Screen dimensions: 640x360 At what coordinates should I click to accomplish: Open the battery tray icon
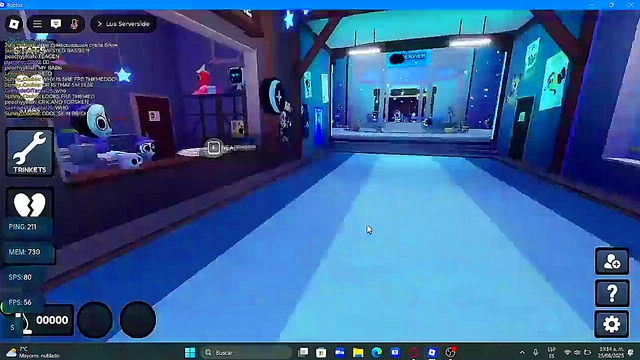pos(588,353)
